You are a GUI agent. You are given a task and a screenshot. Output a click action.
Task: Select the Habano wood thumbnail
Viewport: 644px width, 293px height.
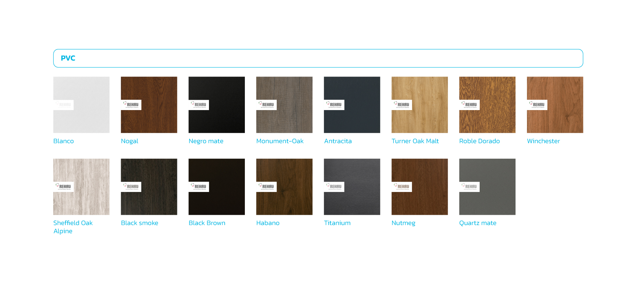coord(284,187)
